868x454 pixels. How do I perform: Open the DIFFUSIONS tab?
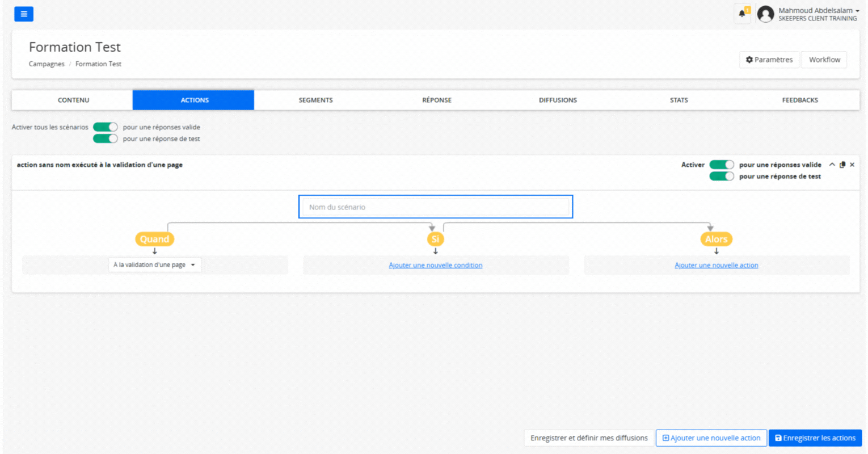[558, 100]
